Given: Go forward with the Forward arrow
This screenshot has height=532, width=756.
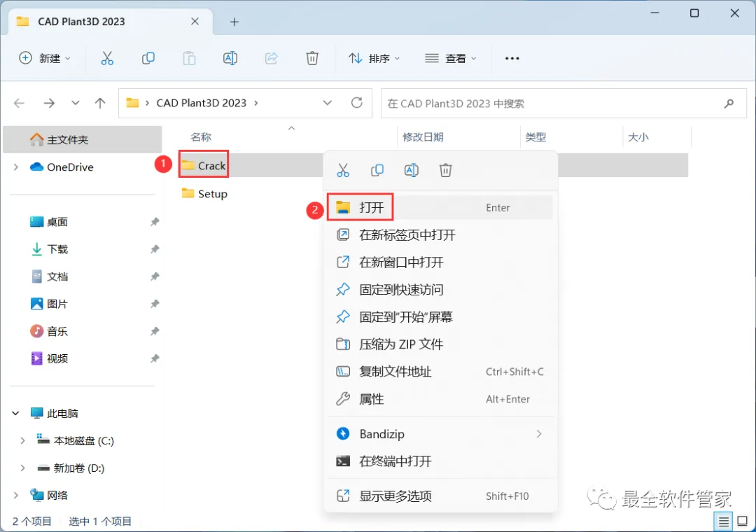Looking at the screenshot, I should 49,103.
